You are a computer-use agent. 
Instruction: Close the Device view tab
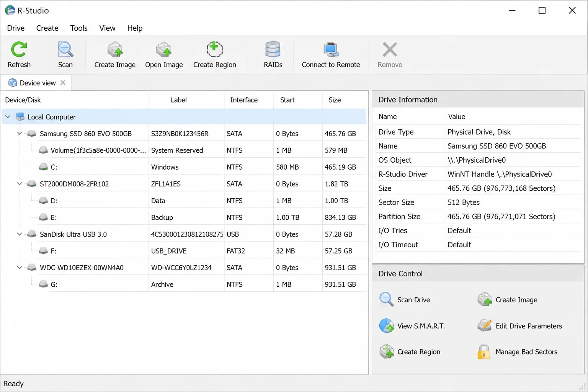[63, 83]
